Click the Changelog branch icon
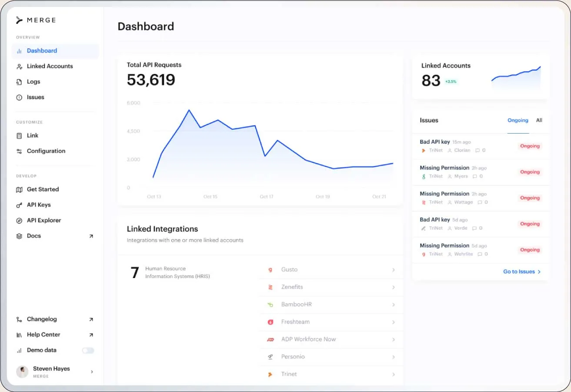The width and height of the screenshot is (571, 392). tap(19, 319)
